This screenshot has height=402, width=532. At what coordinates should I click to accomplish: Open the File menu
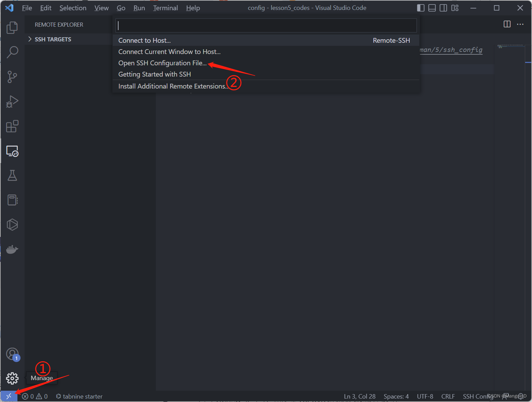coord(27,8)
